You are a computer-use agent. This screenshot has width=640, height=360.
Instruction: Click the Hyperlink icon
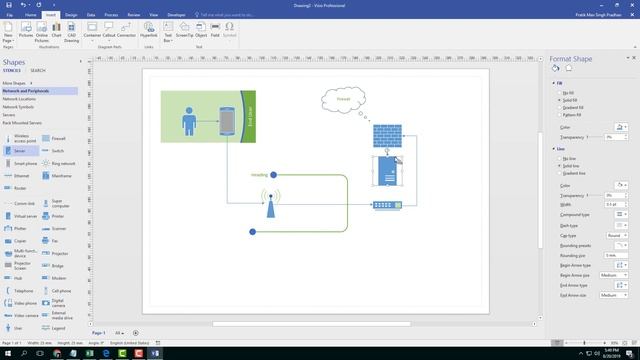(149, 30)
